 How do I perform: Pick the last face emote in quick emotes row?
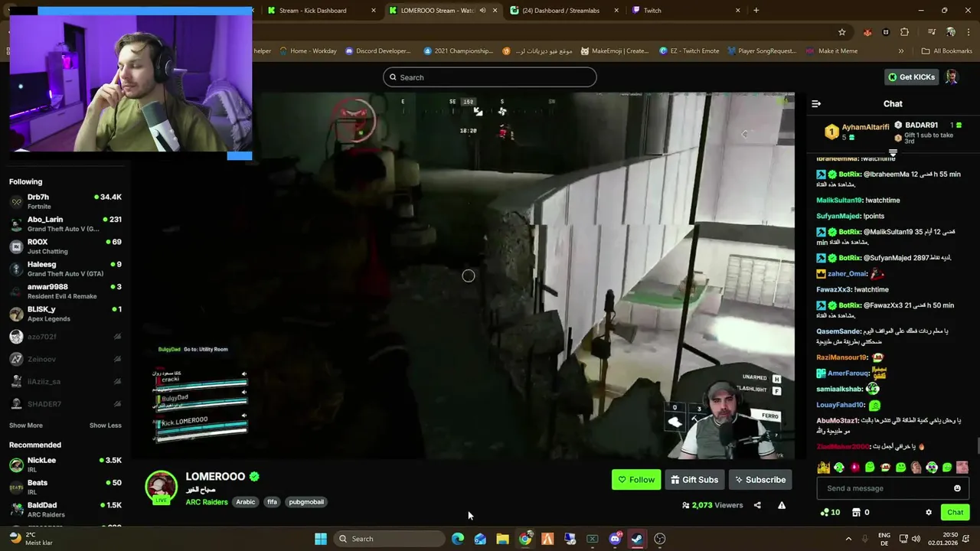(962, 467)
